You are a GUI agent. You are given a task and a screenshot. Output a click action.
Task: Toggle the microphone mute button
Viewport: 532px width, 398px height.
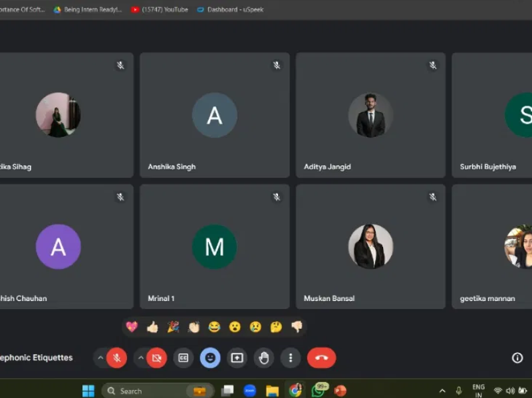[x=117, y=357]
